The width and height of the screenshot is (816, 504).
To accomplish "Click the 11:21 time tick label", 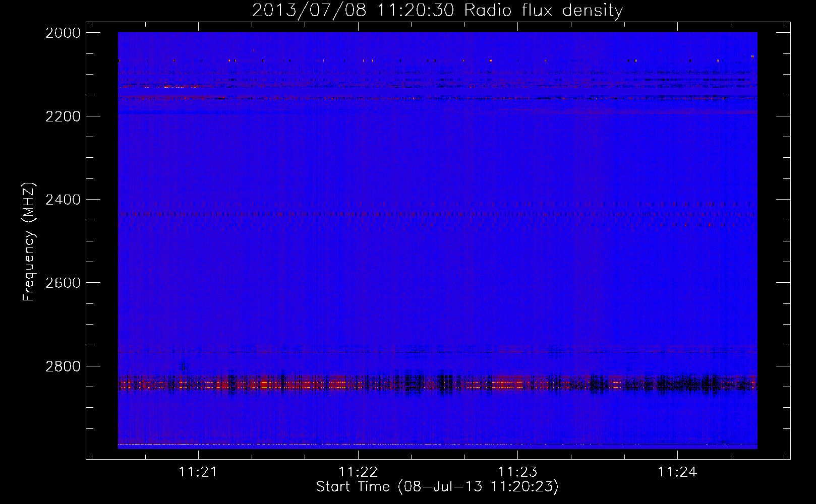I will [198, 472].
